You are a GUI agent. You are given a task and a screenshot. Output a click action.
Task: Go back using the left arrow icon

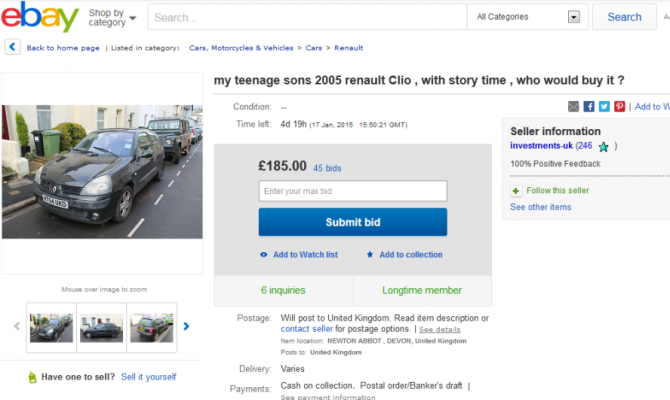click(12, 47)
